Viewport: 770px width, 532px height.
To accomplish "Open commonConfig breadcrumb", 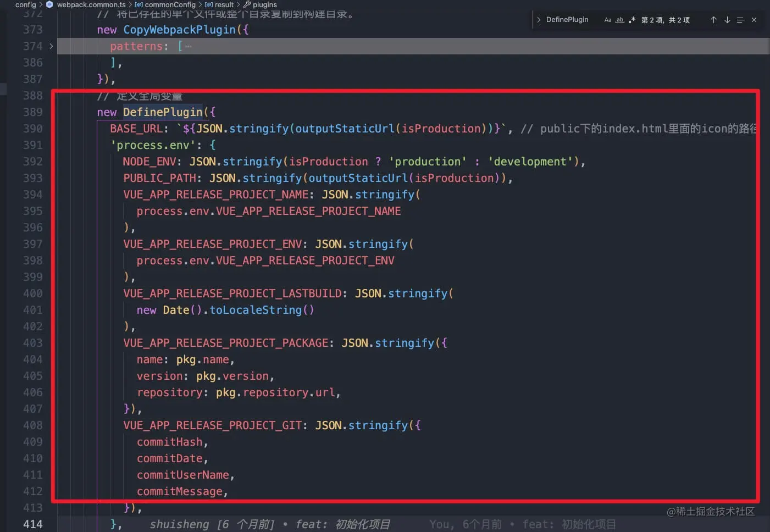I will pyautogui.click(x=170, y=4).
